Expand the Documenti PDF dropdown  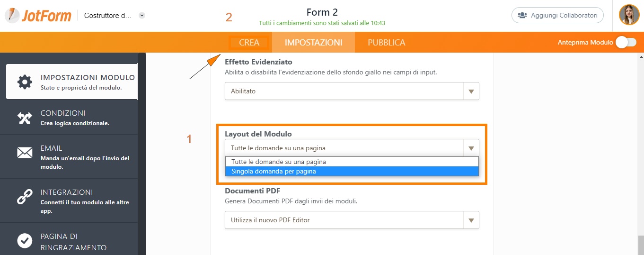coord(352,220)
